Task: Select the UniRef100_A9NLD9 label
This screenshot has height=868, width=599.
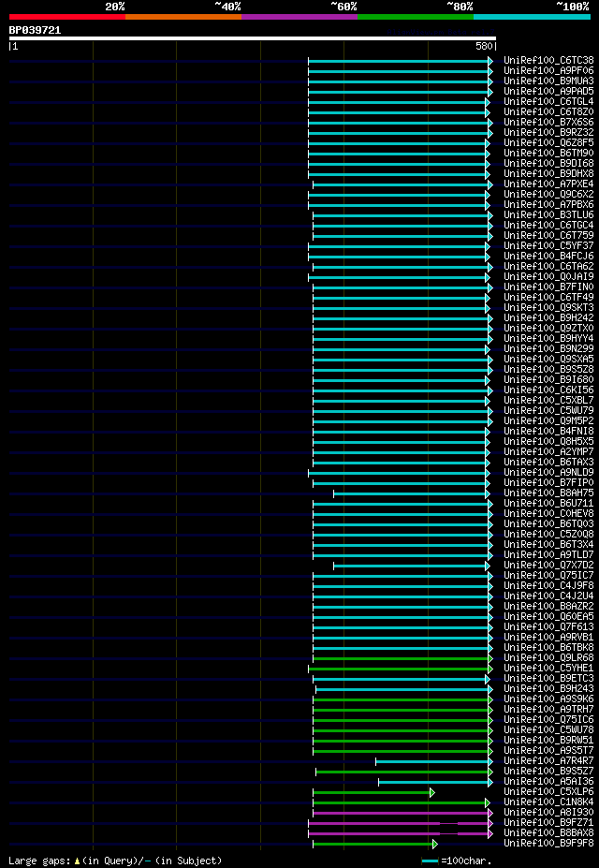Action: pos(548,473)
